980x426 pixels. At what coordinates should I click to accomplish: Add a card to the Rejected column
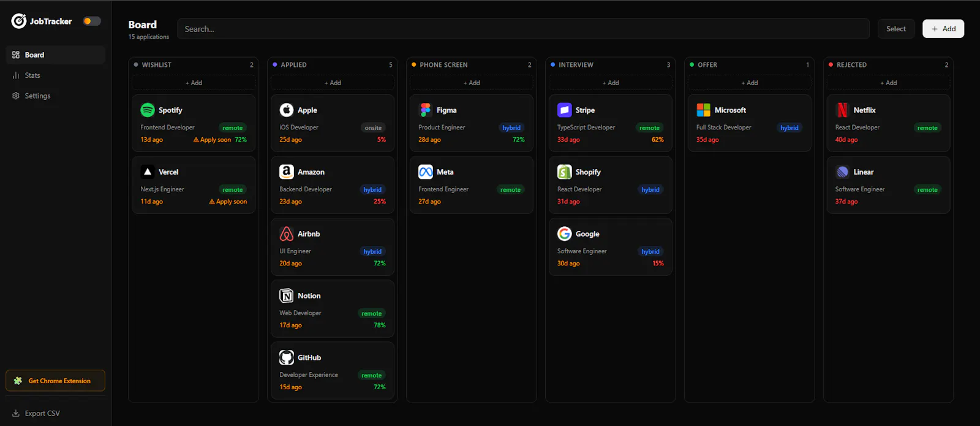click(889, 83)
